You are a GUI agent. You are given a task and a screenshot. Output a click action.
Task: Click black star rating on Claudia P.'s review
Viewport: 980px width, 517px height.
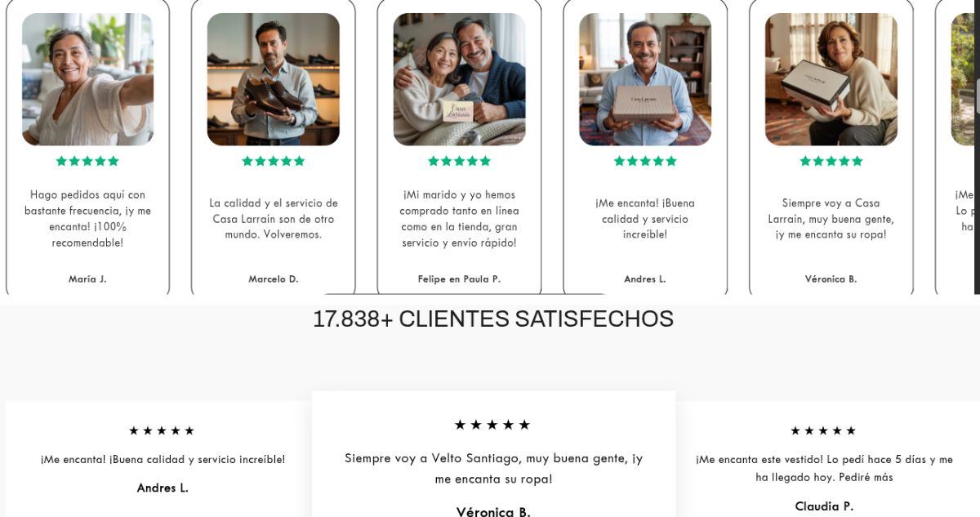pos(823,430)
